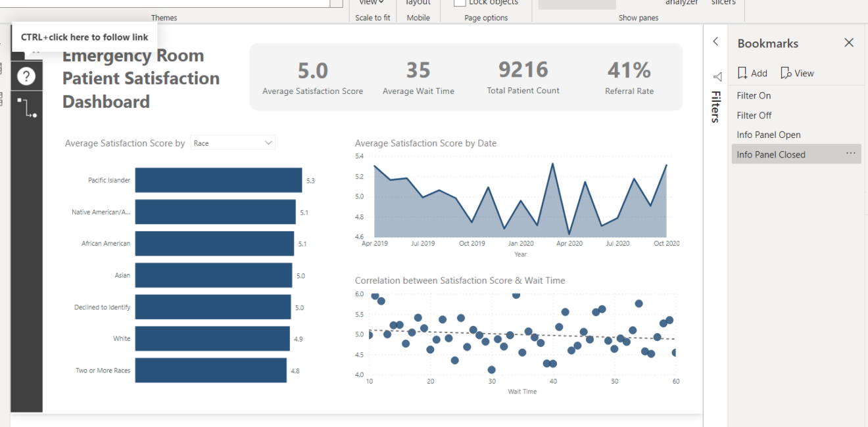The width and height of the screenshot is (868, 427).
Task: Click the Sync slicers icon in the ribbon
Action: (723, 3)
